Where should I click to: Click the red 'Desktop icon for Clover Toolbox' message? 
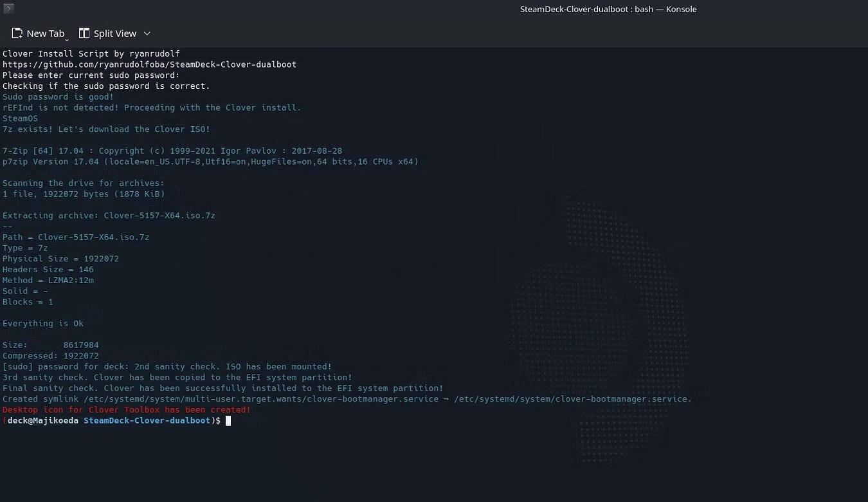pos(127,409)
